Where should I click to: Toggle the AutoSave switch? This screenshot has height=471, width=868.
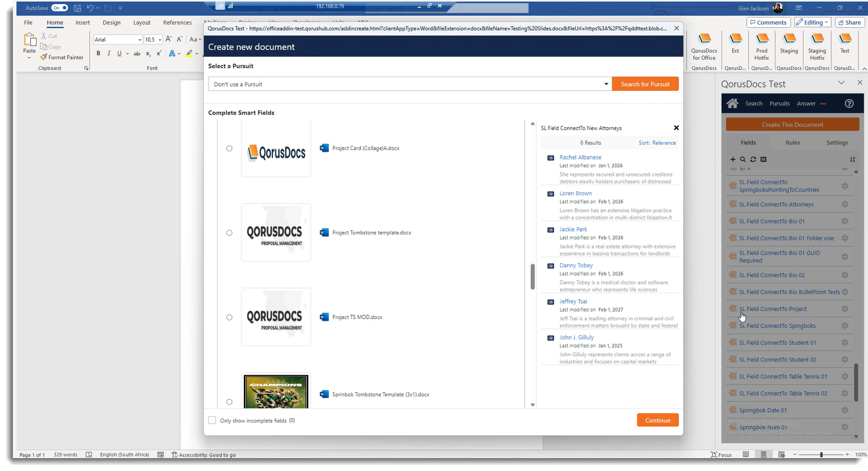(x=60, y=8)
